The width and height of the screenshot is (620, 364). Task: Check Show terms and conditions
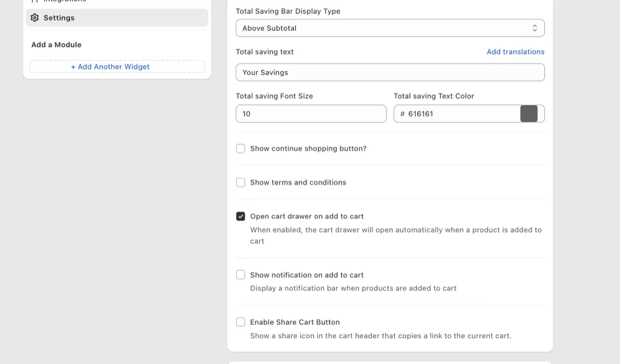(x=240, y=183)
